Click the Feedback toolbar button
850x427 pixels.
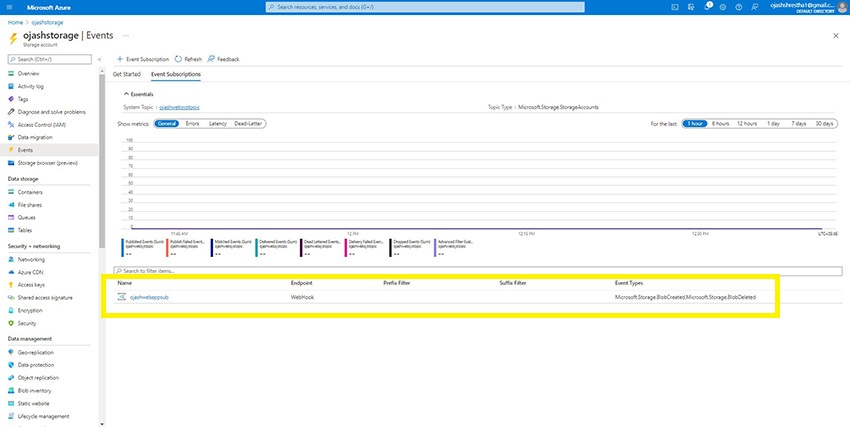pyautogui.click(x=223, y=59)
